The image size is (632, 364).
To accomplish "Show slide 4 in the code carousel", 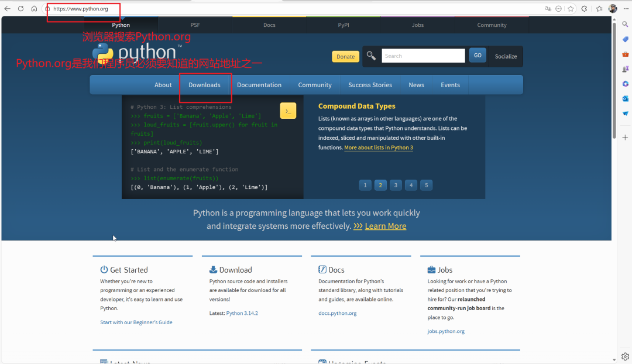I will (x=411, y=185).
